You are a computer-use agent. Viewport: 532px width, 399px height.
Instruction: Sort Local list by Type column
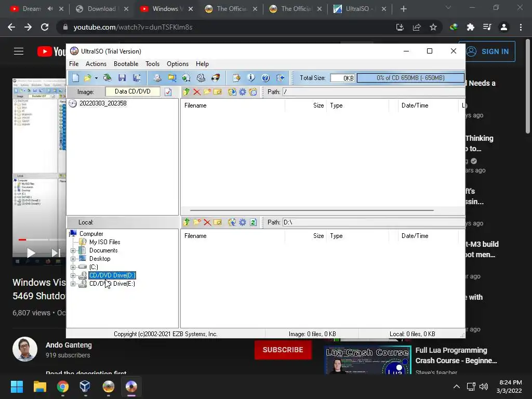357,236
